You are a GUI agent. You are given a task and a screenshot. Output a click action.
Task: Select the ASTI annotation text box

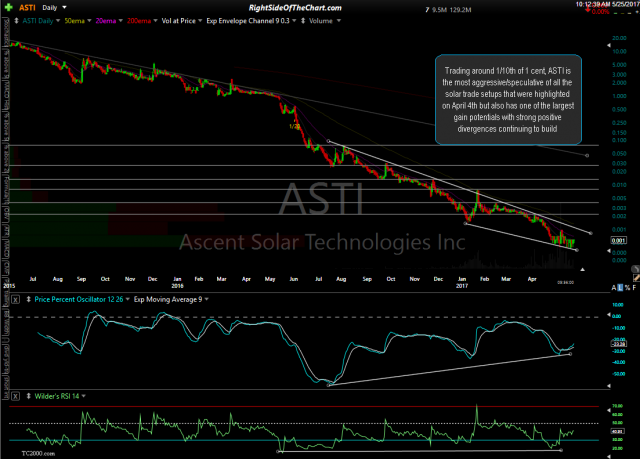point(508,100)
